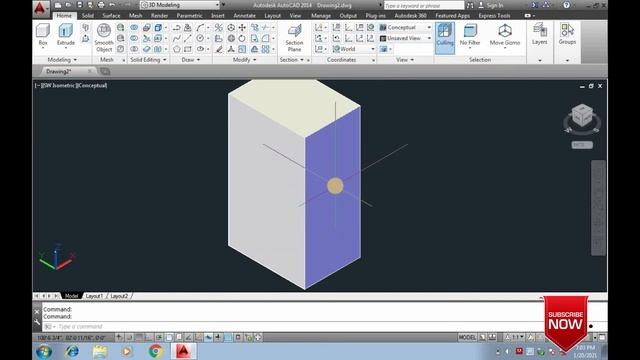640x360 pixels.
Task: Click the Smooth Object mesh tool
Action: point(104,38)
